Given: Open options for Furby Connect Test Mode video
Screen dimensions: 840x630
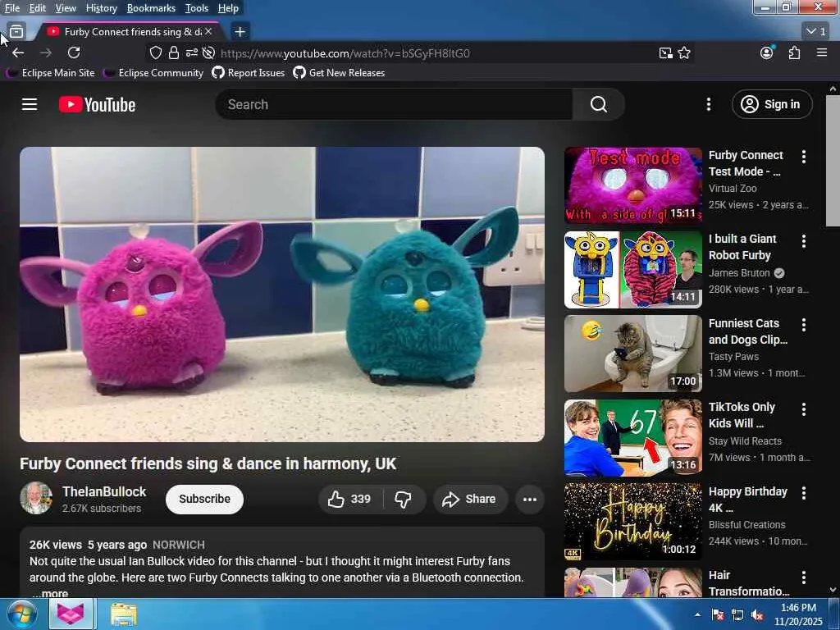Looking at the screenshot, I should 804,157.
